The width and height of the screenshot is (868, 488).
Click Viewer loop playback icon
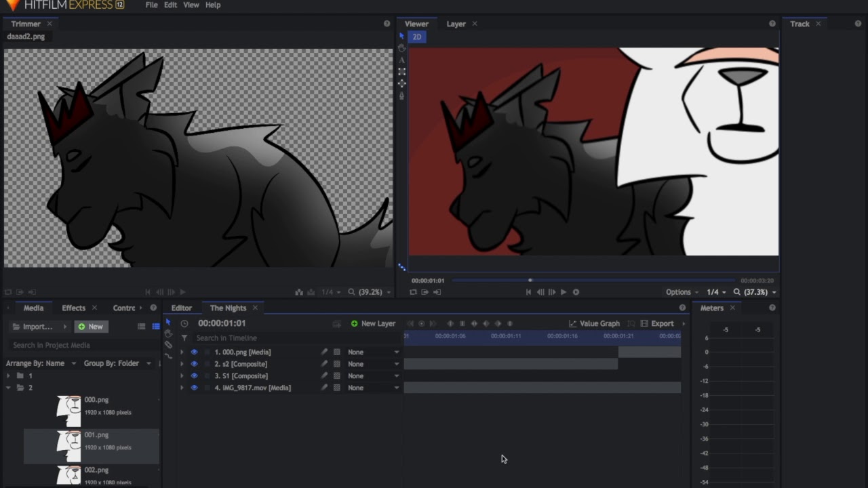[x=413, y=292]
